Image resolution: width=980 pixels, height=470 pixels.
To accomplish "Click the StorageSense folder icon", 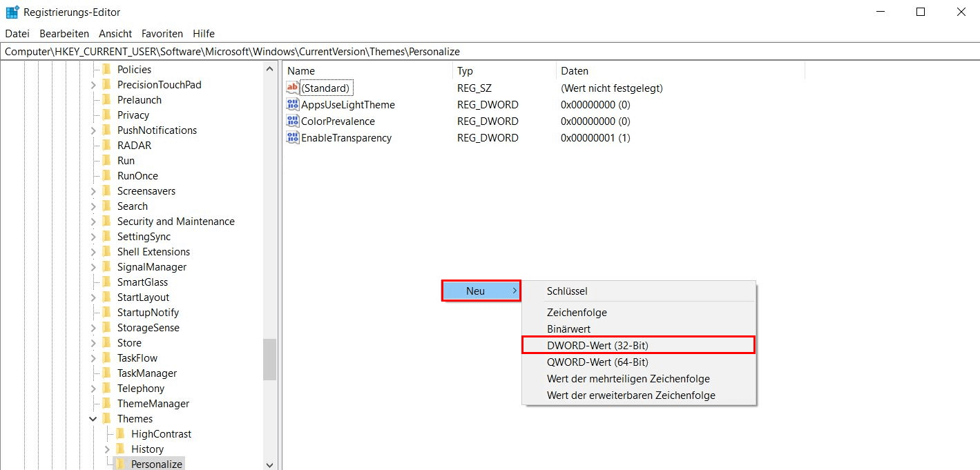I will (106, 327).
